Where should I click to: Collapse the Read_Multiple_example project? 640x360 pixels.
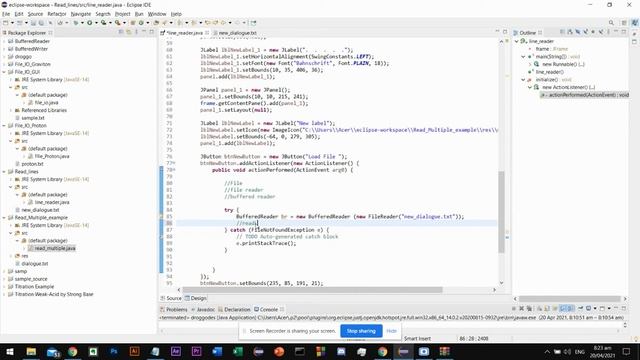(4, 218)
